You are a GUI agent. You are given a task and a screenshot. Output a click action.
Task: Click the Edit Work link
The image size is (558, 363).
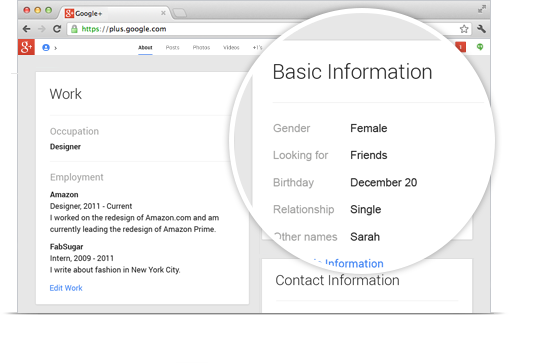tap(66, 288)
